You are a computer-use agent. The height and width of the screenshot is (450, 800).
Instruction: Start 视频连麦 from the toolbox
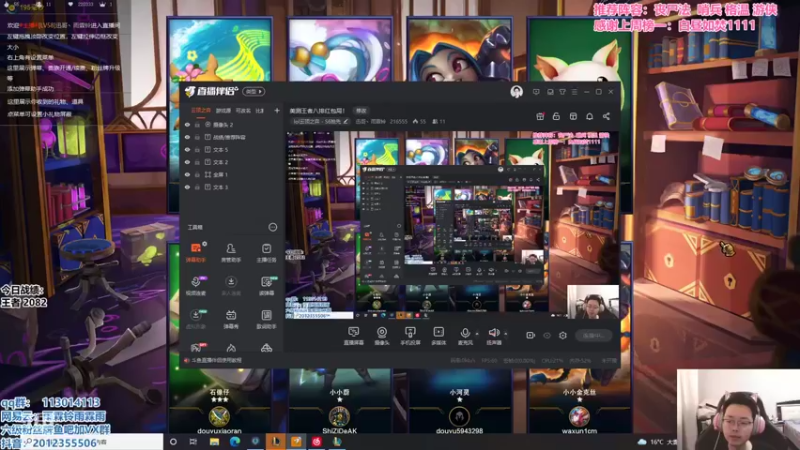click(x=196, y=286)
